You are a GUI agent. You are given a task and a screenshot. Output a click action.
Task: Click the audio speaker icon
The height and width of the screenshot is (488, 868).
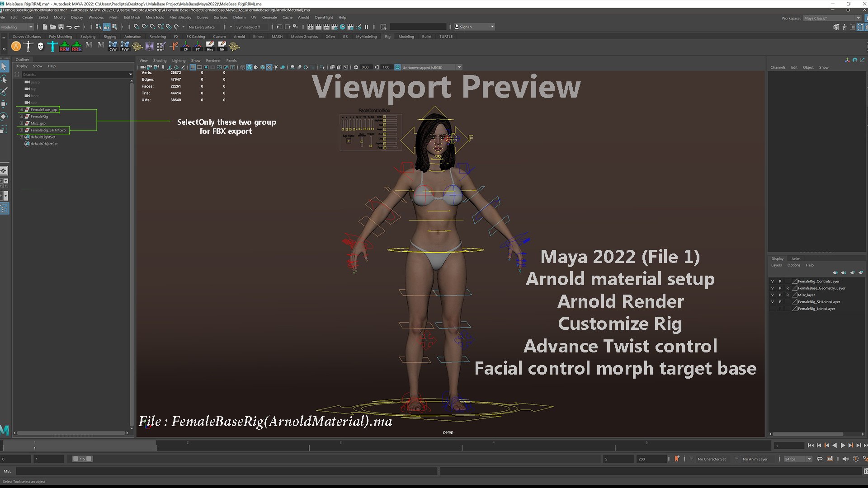pyautogui.click(x=845, y=459)
